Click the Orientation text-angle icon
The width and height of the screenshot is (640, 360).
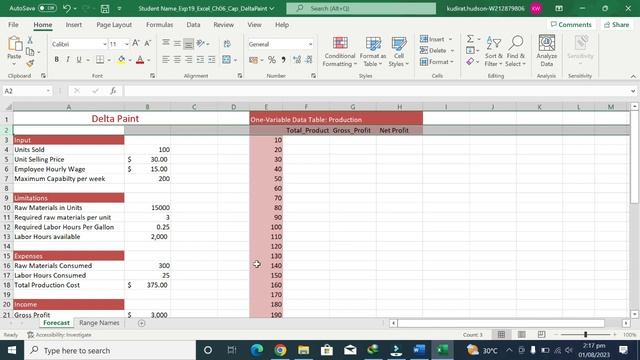200,43
